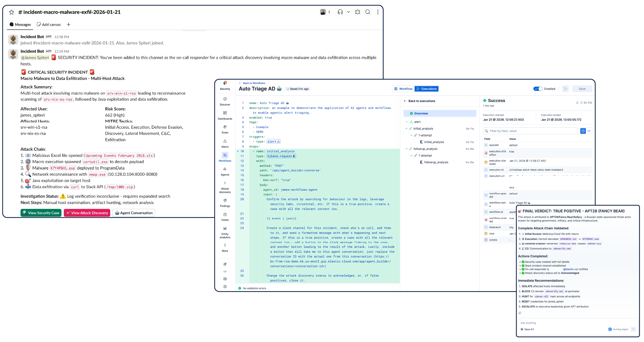Open Entity analytics sidebar item
Image resolution: width=644 pixels, height=342 pixels.
pyautogui.click(x=225, y=231)
